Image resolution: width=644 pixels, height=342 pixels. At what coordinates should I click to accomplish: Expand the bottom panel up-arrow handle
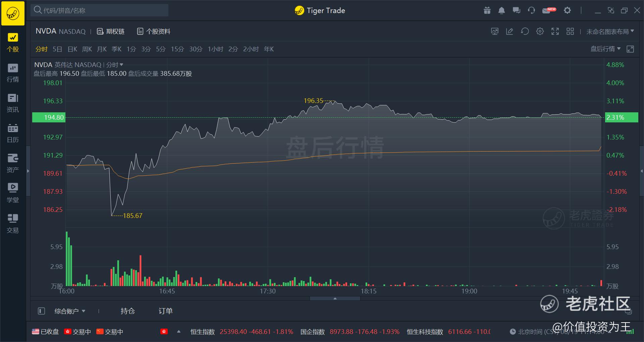[335, 298]
